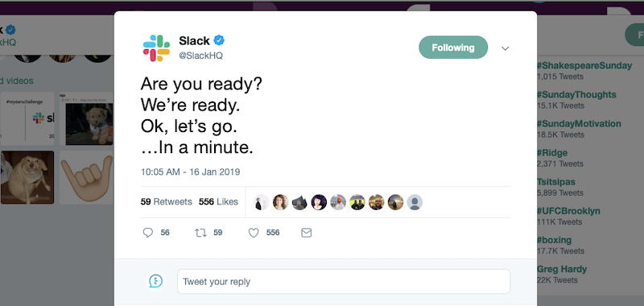Screen dimensions: 644x306
Task: Click the reply speech bubble icon
Action: point(148,233)
